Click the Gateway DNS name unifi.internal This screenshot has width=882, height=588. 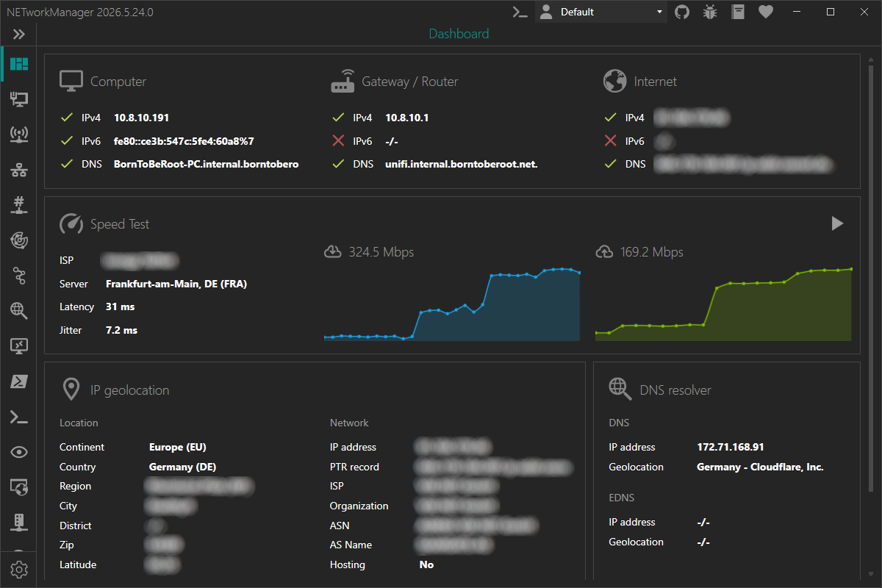coord(462,164)
